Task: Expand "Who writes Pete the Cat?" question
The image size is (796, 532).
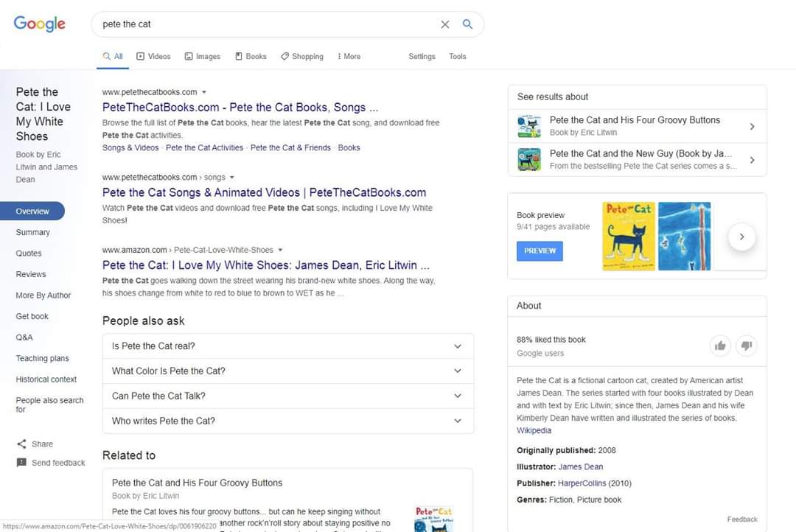Action: (457, 421)
